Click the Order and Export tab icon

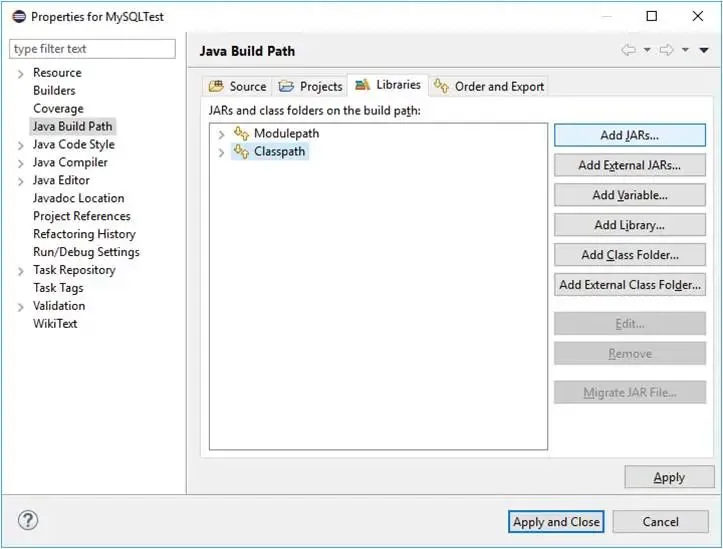point(441,86)
